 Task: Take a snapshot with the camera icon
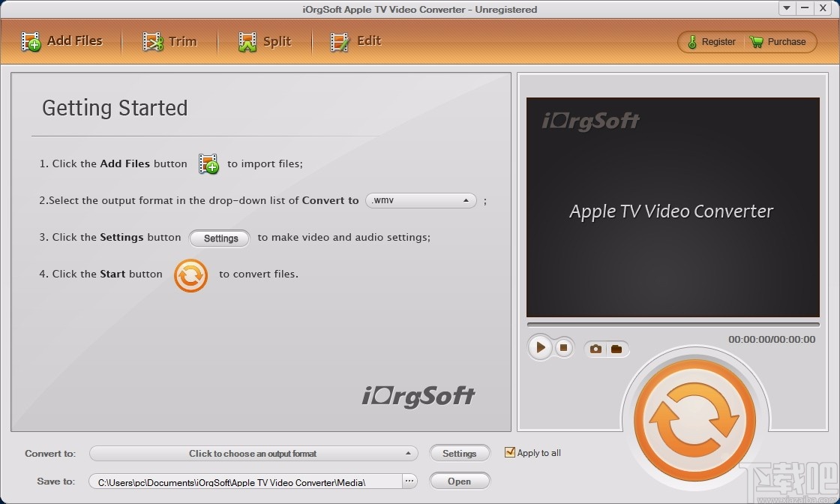pos(595,348)
